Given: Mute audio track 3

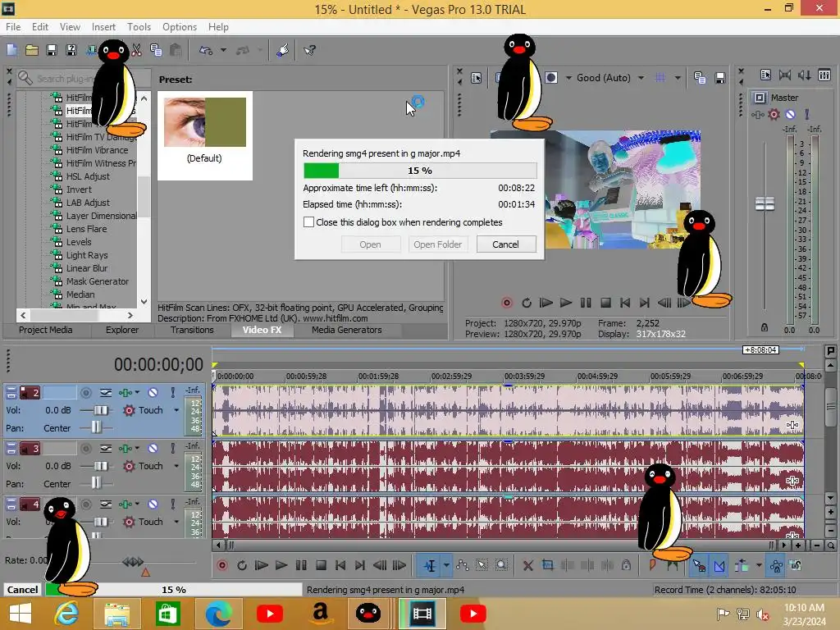Looking at the screenshot, I should click(x=153, y=449).
